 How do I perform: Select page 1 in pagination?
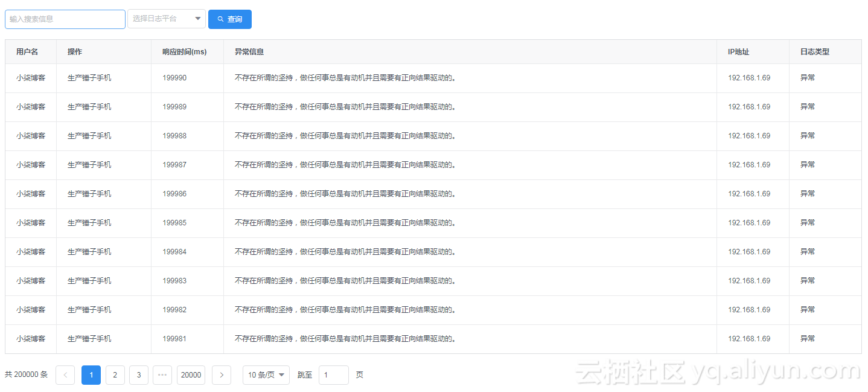91,375
